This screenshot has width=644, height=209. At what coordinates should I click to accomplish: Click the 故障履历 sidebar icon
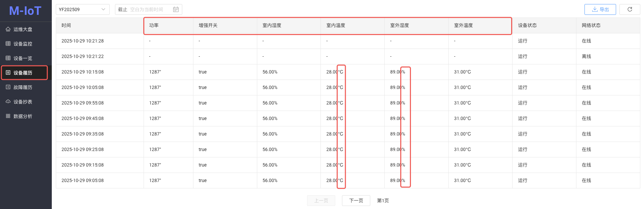8,87
